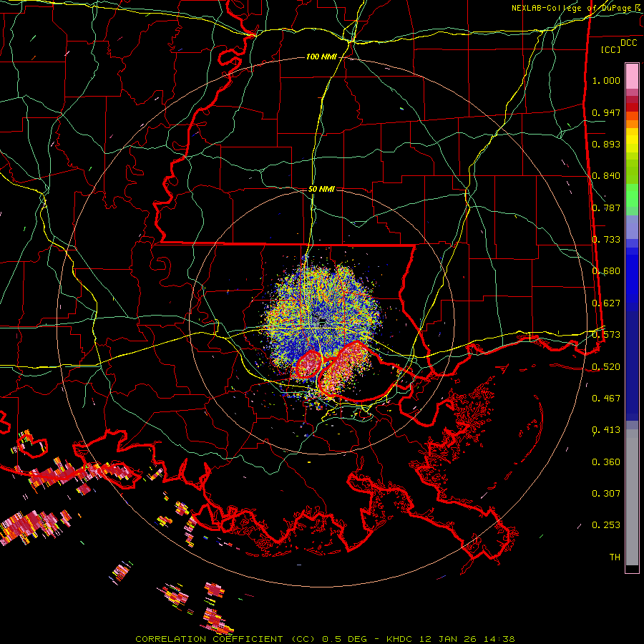Select the 0.360 legend value
This screenshot has width=644, height=644.
pyautogui.click(x=606, y=462)
